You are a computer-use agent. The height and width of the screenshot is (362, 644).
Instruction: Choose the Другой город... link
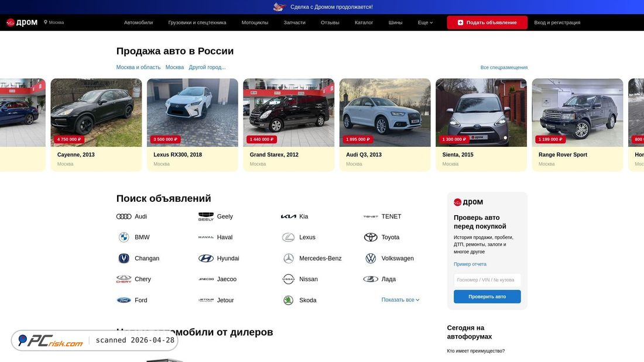207,67
